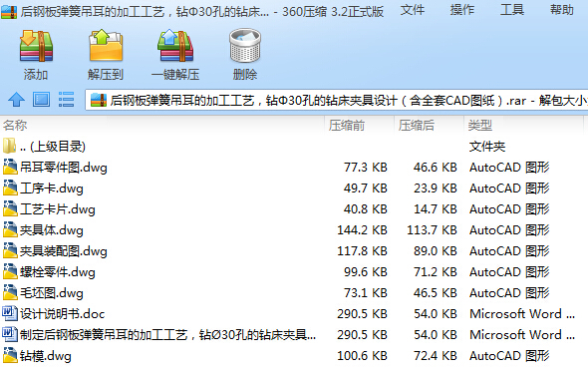Click the DWG icon of 夹具体.dwg
Screen dimensions: 588x377
pyautogui.click(x=10, y=230)
